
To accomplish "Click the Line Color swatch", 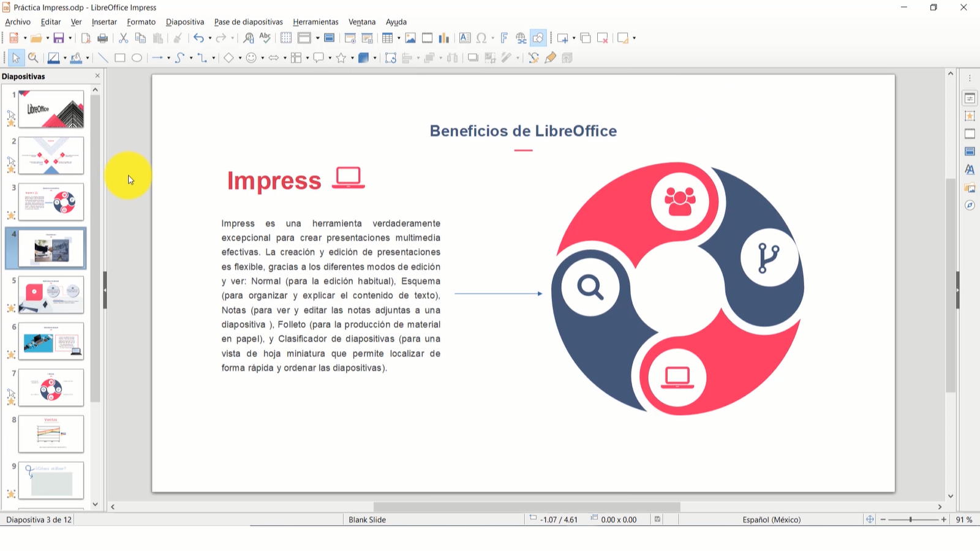I will [x=53, y=58].
